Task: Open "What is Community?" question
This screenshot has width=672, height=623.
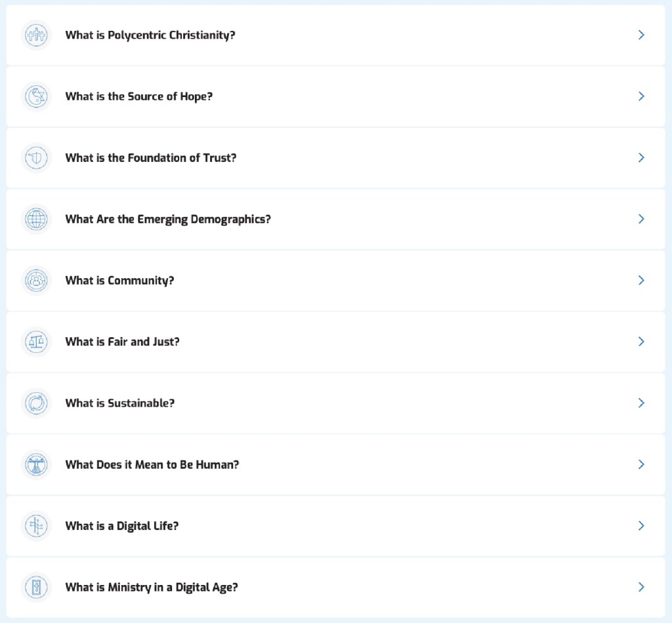Action: click(119, 280)
